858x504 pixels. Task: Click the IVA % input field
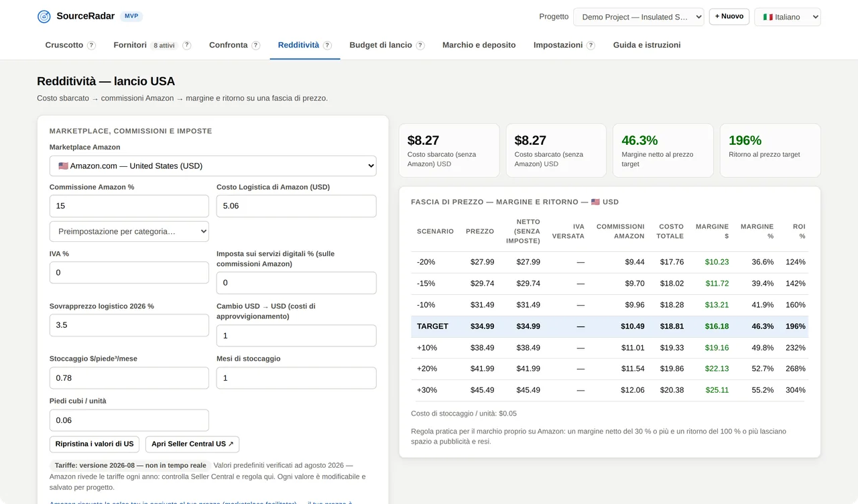129,273
